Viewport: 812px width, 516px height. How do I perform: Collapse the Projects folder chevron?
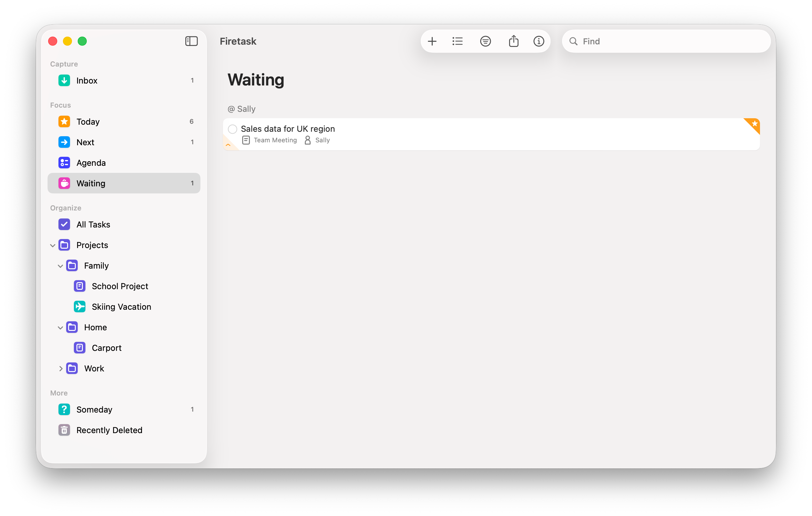pos(53,245)
